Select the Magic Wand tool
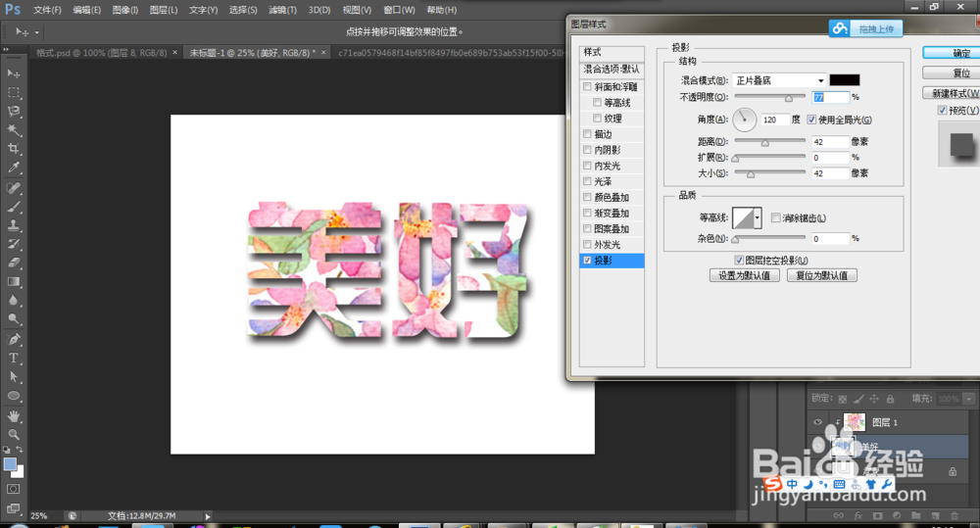Viewport: 980px width, 528px height. 13,130
